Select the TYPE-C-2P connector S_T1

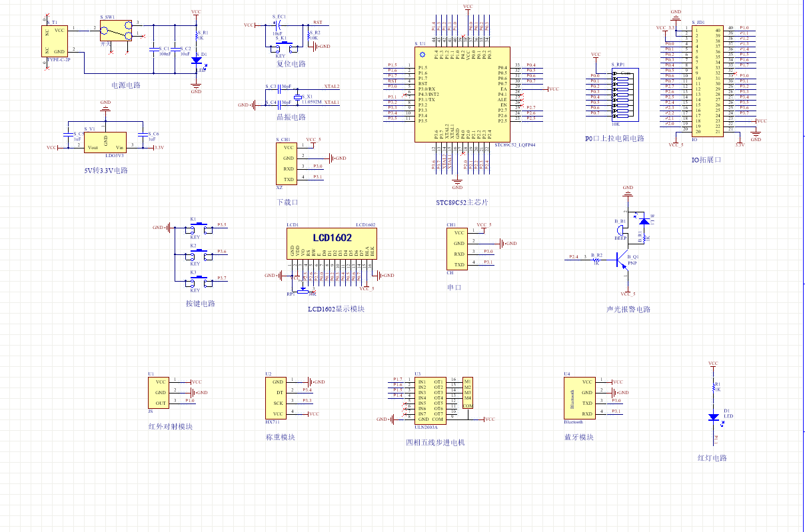56,41
